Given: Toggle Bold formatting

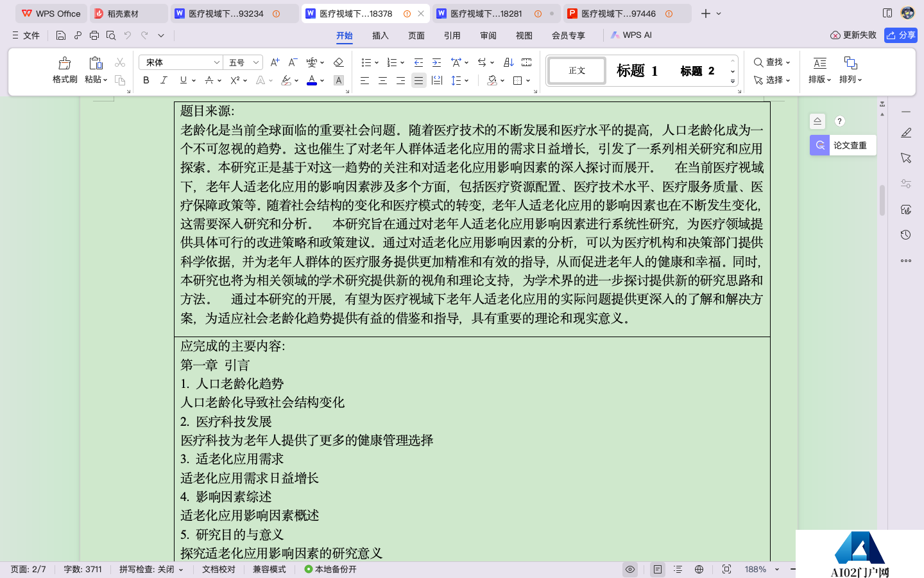Looking at the screenshot, I should [146, 80].
